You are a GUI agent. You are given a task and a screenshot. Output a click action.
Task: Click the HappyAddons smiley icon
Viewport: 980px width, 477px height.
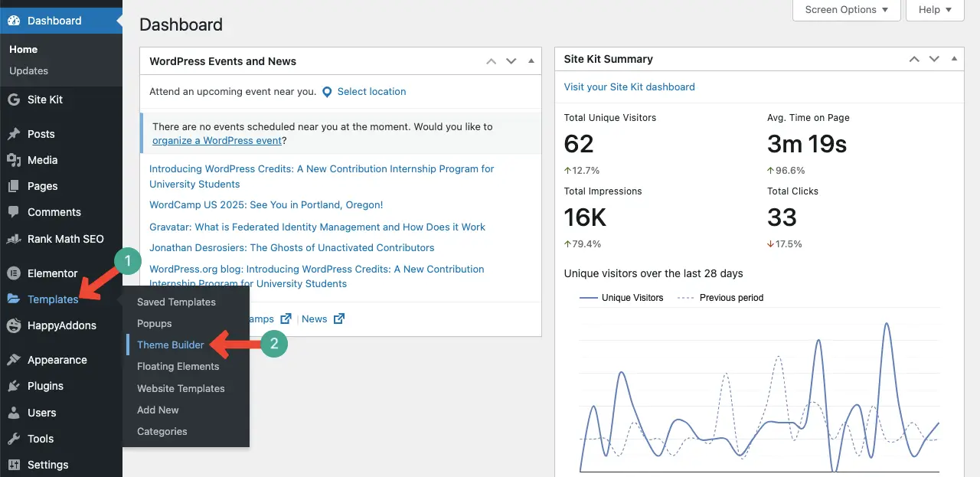coord(14,325)
